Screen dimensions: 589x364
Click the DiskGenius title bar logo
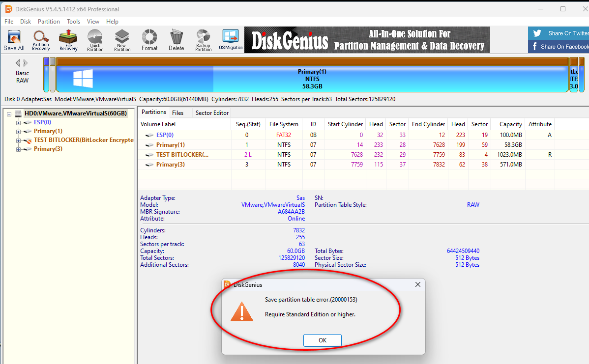point(8,9)
